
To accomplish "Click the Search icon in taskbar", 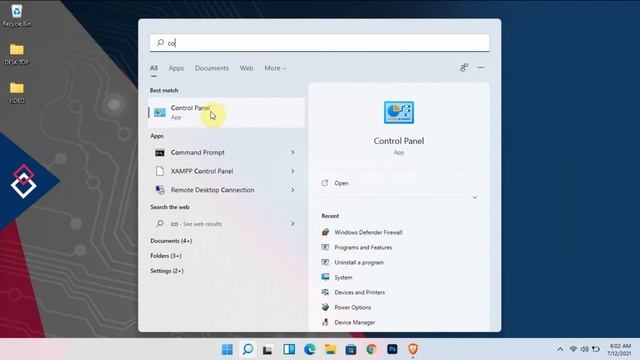I will (x=248, y=349).
